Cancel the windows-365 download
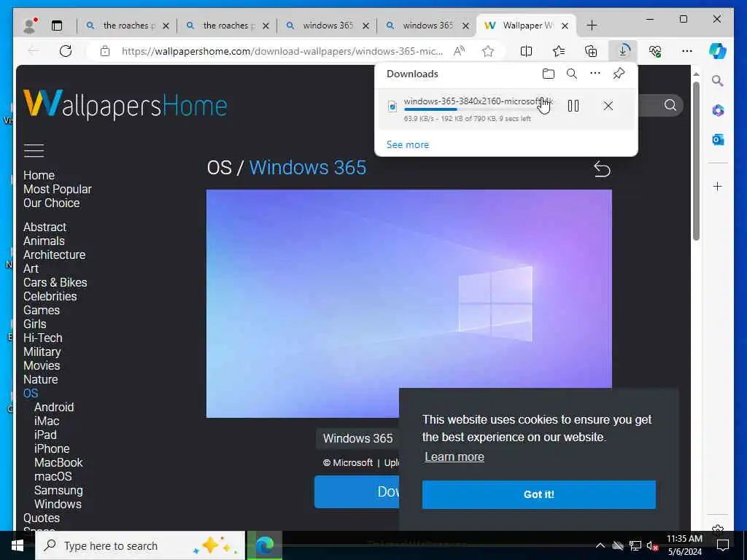The width and height of the screenshot is (747, 560). click(608, 106)
